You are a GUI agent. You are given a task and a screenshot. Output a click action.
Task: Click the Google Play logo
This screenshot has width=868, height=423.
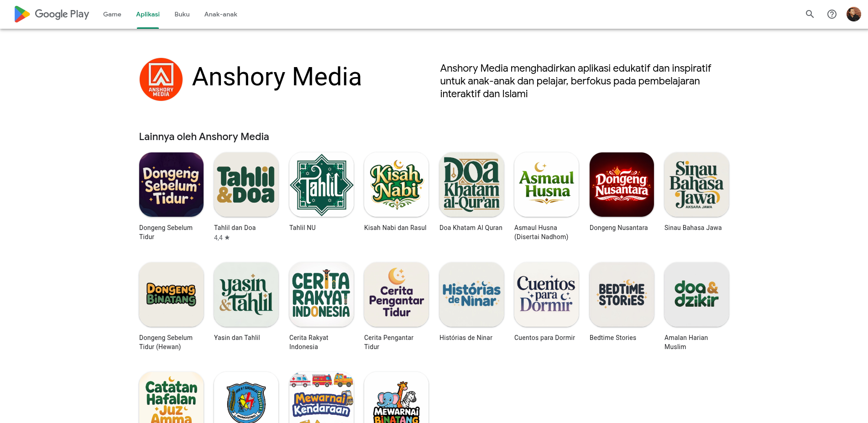[x=52, y=14]
